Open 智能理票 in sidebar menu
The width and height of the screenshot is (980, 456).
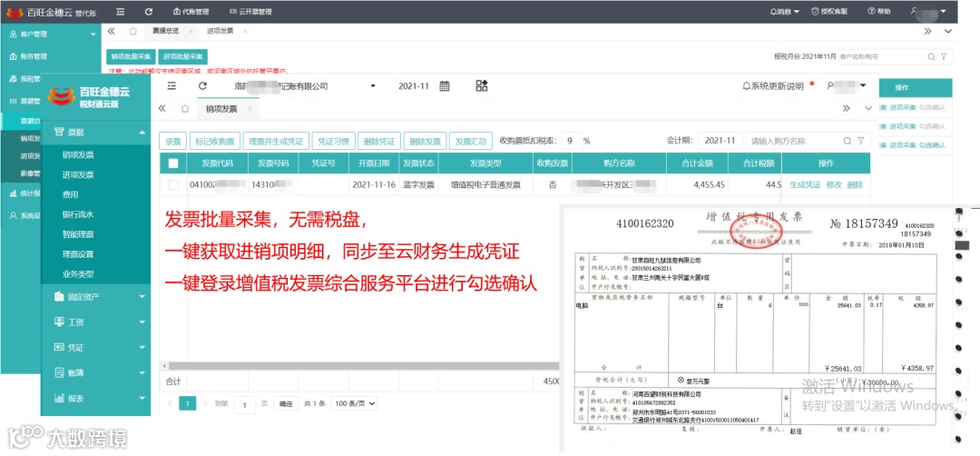78,234
